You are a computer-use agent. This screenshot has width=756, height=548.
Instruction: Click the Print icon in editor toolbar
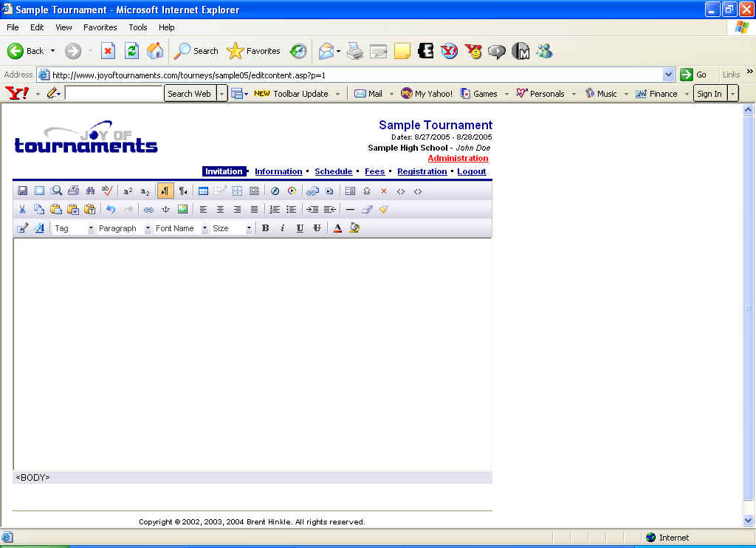[73, 191]
